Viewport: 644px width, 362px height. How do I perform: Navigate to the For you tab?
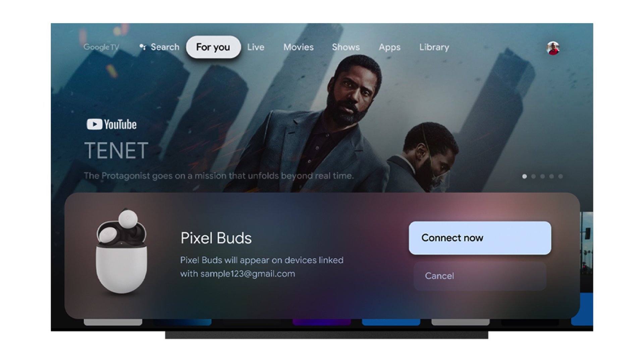(x=213, y=47)
